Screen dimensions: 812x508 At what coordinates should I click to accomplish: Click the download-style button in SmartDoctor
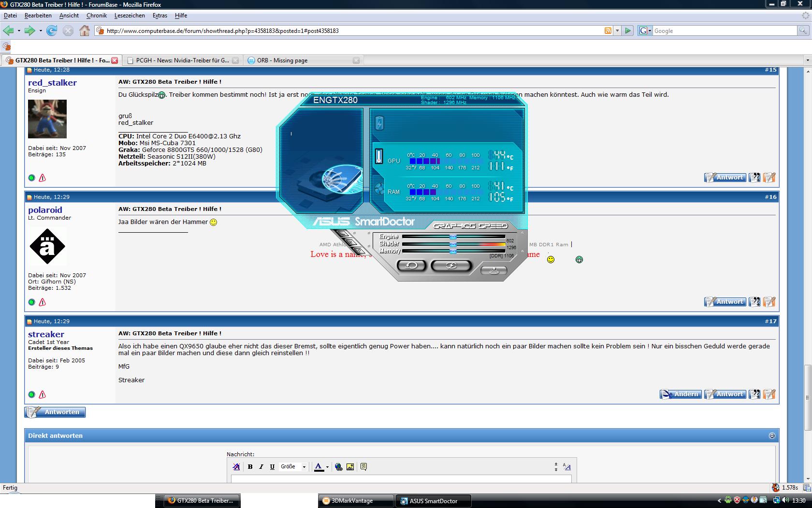click(x=494, y=270)
